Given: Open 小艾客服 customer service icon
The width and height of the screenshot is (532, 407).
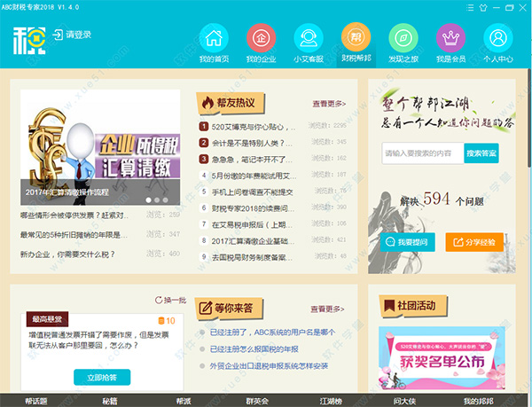Looking at the screenshot, I should pos(309,38).
